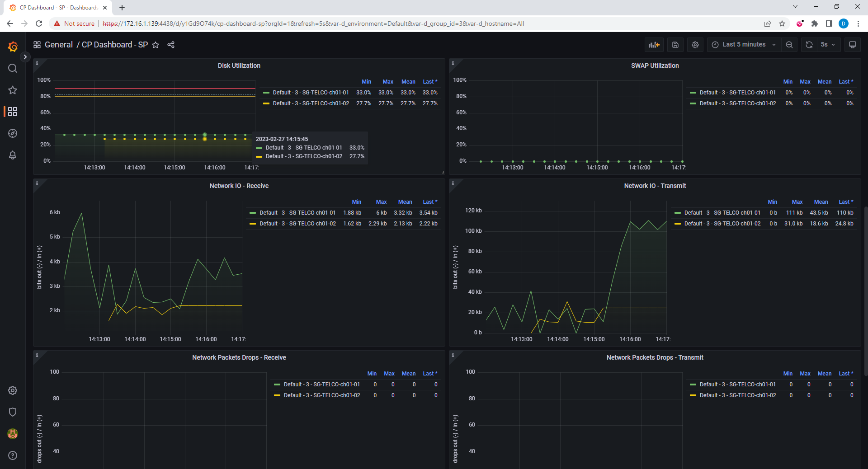868x469 pixels.
Task: Toggle ch01-02 series in SWAP Utilization legend
Action: click(x=737, y=103)
